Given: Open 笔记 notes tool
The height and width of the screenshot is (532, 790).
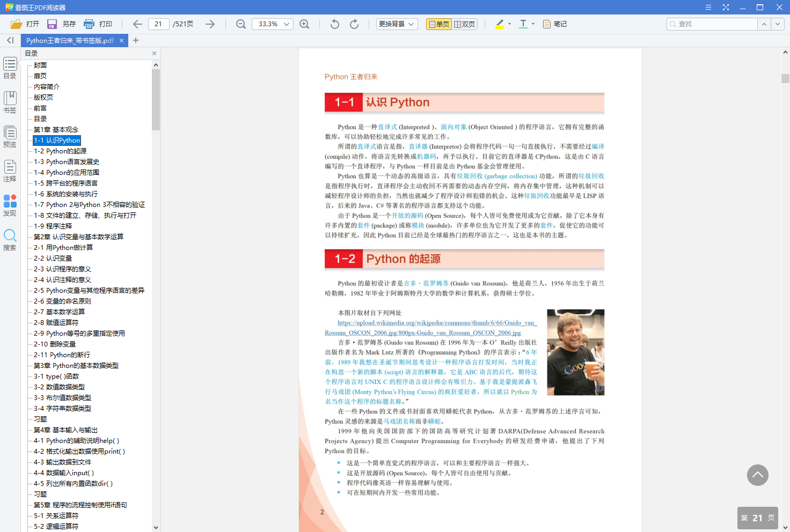Looking at the screenshot, I should (x=555, y=24).
